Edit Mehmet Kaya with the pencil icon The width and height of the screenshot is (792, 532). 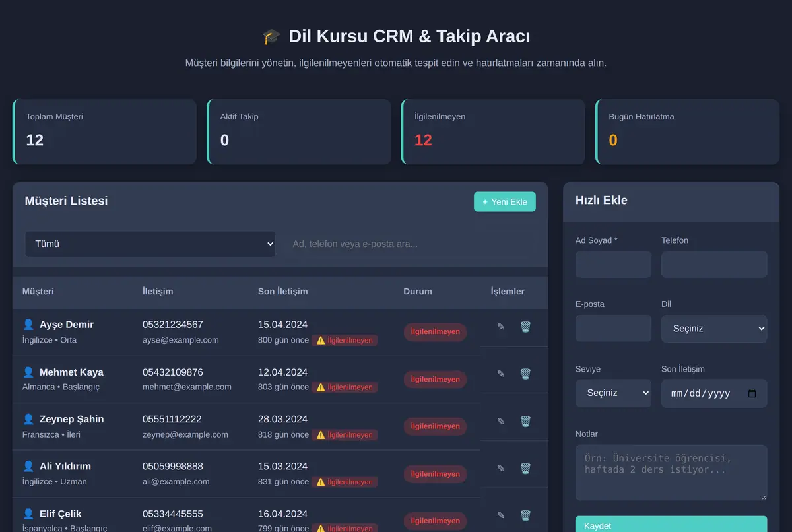[501, 374]
